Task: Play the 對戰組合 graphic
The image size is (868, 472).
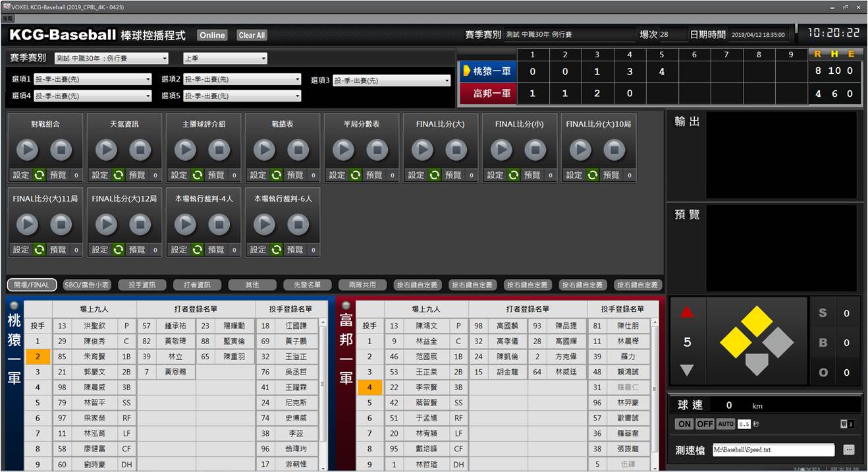Action: pyautogui.click(x=27, y=150)
